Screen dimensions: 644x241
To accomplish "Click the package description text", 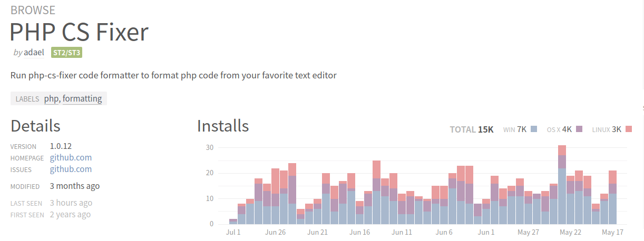I will (x=173, y=75).
